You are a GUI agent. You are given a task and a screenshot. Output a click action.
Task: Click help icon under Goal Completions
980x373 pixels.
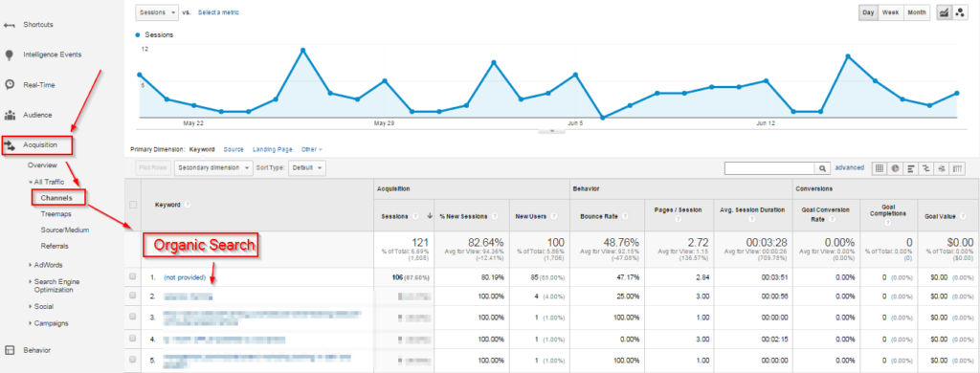click(888, 223)
